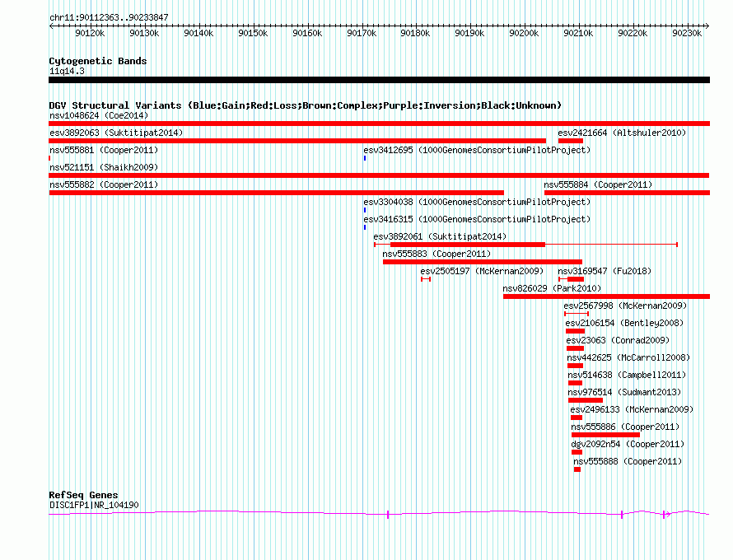
Task: Click the 11q14.3 cytogenetic band bar
Action: [x=379, y=80]
